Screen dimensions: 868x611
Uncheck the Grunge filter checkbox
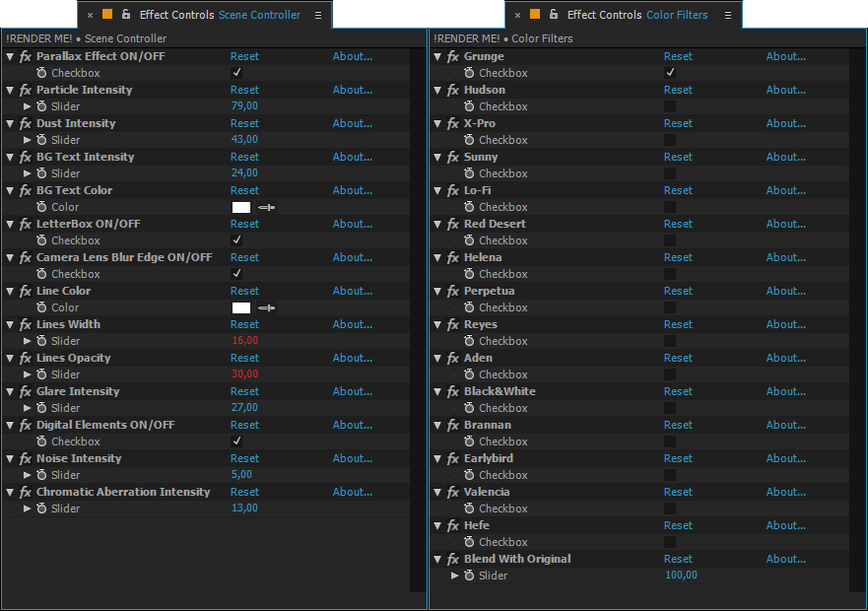click(x=670, y=73)
